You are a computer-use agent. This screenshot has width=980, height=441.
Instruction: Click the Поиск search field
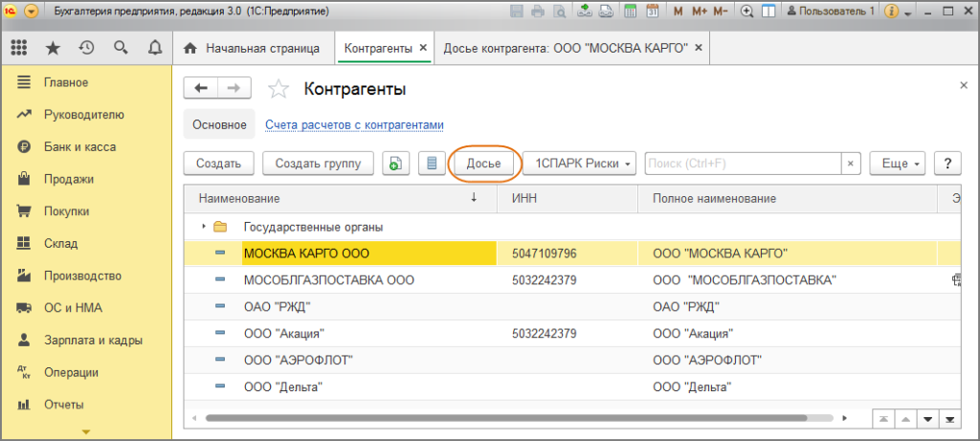pos(742,164)
